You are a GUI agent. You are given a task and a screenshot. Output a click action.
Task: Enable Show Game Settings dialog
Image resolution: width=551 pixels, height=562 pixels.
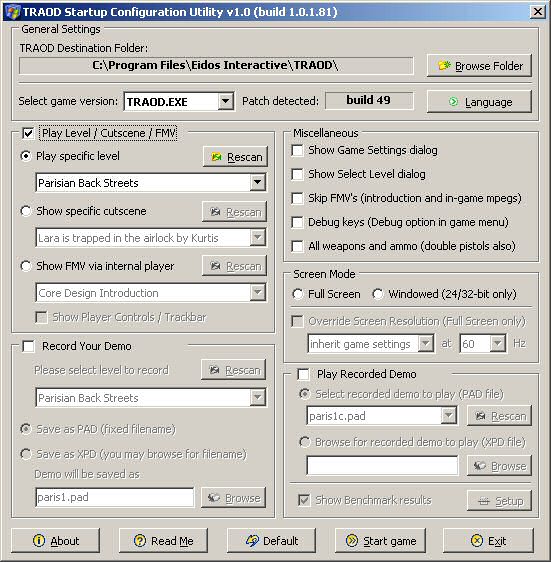coord(297,150)
